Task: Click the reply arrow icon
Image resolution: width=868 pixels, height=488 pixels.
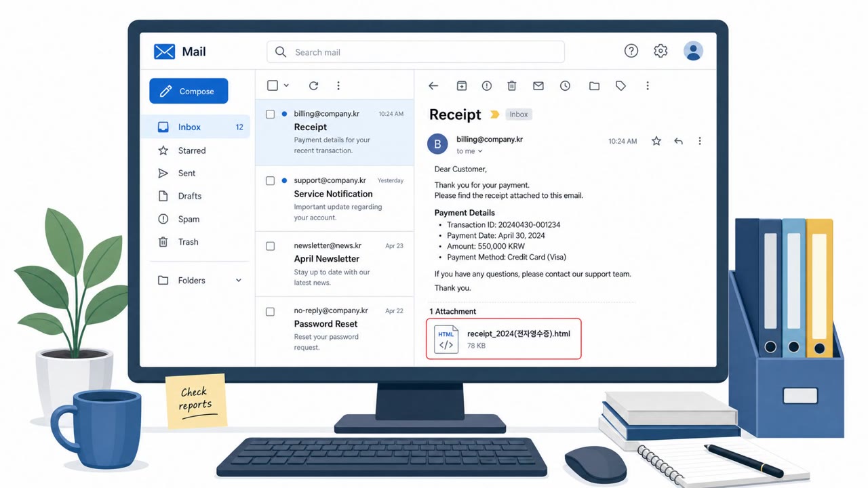Action: 678,141
